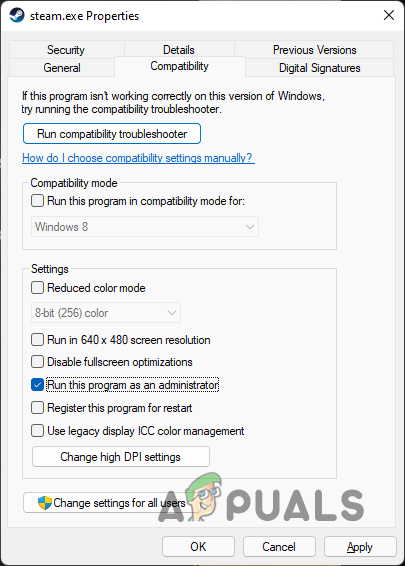405x566 pixels.
Task: Click the shield icon on Change settings button
Action: click(45, 503)
